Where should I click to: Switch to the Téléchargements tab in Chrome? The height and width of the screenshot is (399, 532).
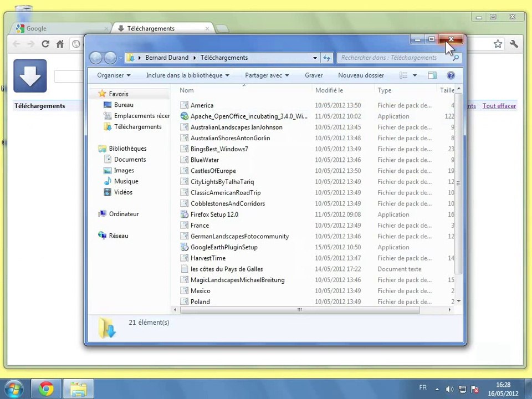point(163,28)
